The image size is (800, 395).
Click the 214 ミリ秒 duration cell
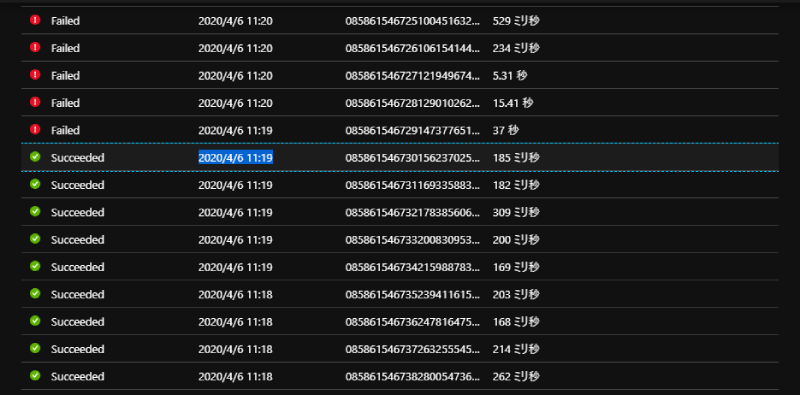point(516,349)
